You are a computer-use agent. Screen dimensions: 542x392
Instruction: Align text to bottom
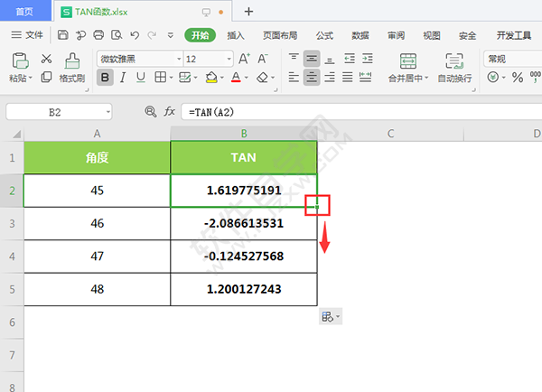tap(330, 59)
